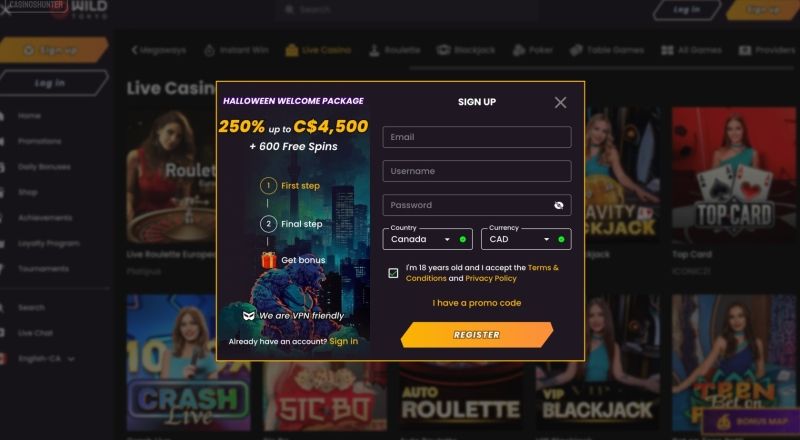Open the All Games grid icon
The image size is (800, 440).
[x=667, y=50]
